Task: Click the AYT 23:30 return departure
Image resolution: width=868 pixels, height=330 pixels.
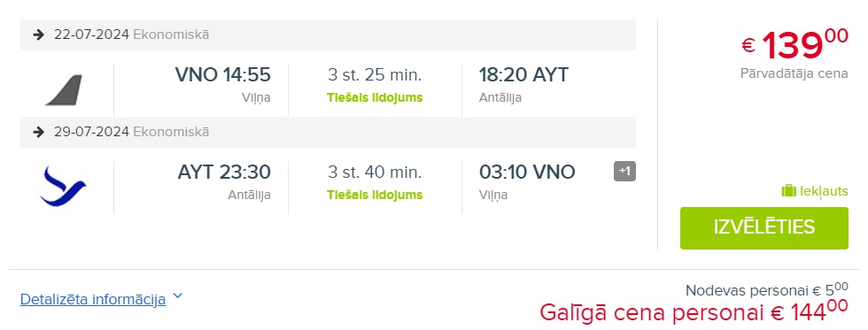Action: pyautogui.click(x=224, y=172)
